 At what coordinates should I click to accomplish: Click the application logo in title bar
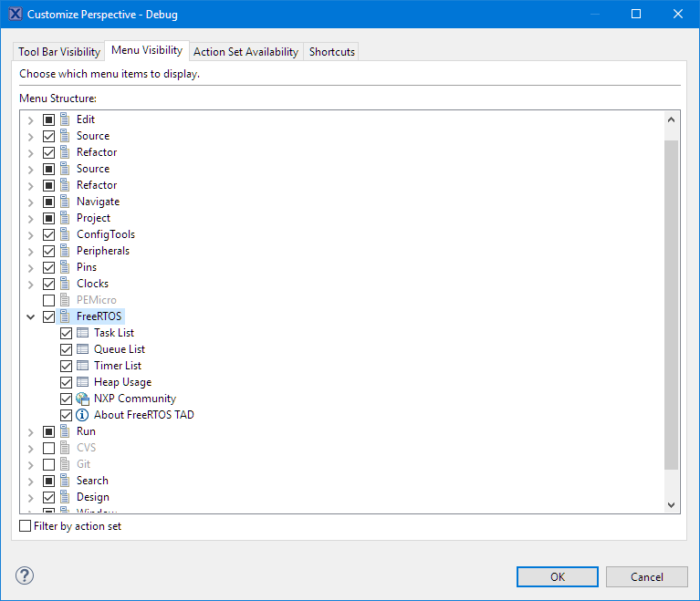[x=16, y=14]
